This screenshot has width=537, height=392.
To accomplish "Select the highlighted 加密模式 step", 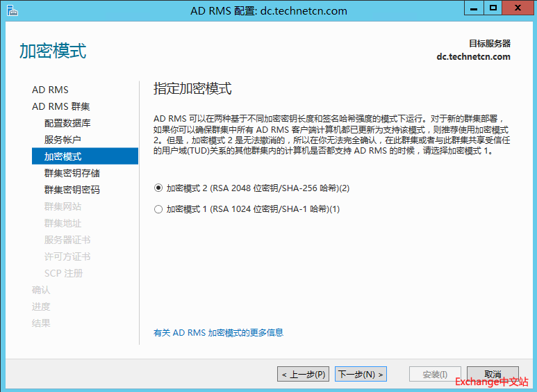I will (63, 156).
